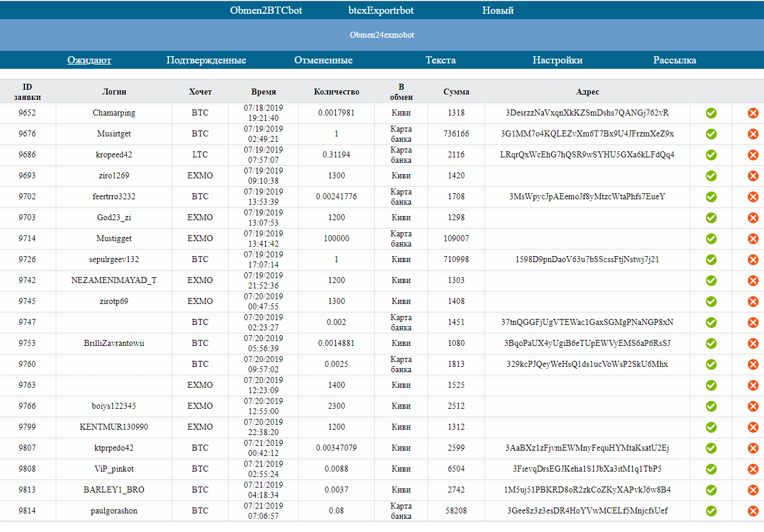764x532 pixels.
Task: Open the Отмененные tab
Action: (x=323, y=60)
